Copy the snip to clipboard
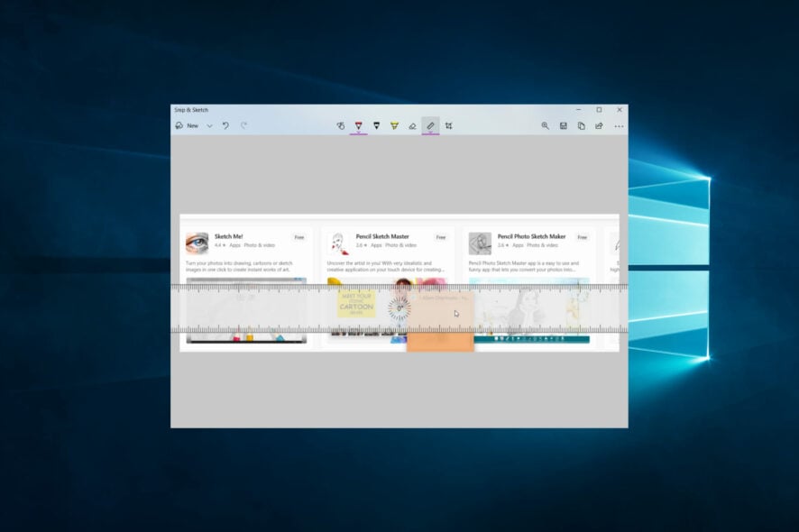This screenshot has height=532, width=799. coord(581,126)
